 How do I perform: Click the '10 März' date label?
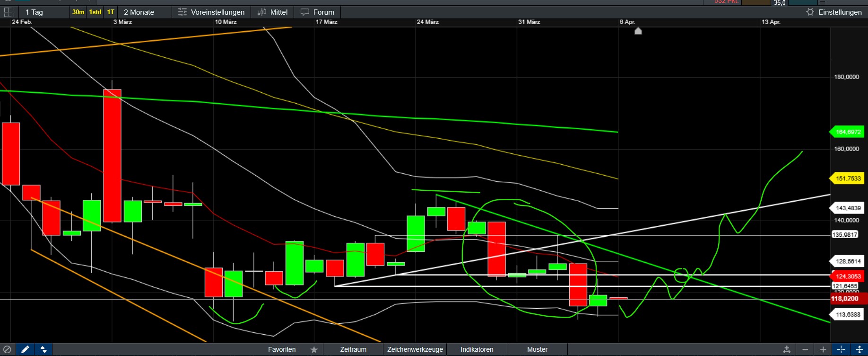click(226, 22)
